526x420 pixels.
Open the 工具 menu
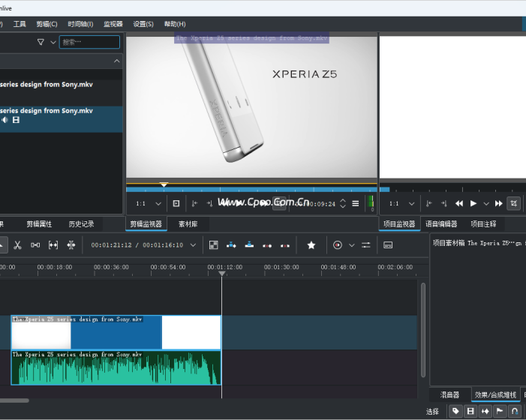(x=20, y=24)
